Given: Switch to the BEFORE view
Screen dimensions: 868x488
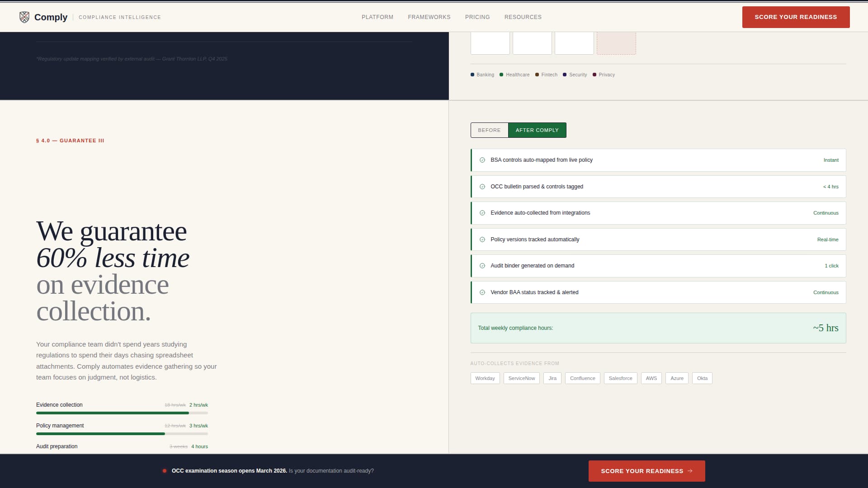Looking at the screenshot, I should coord(489,130).
